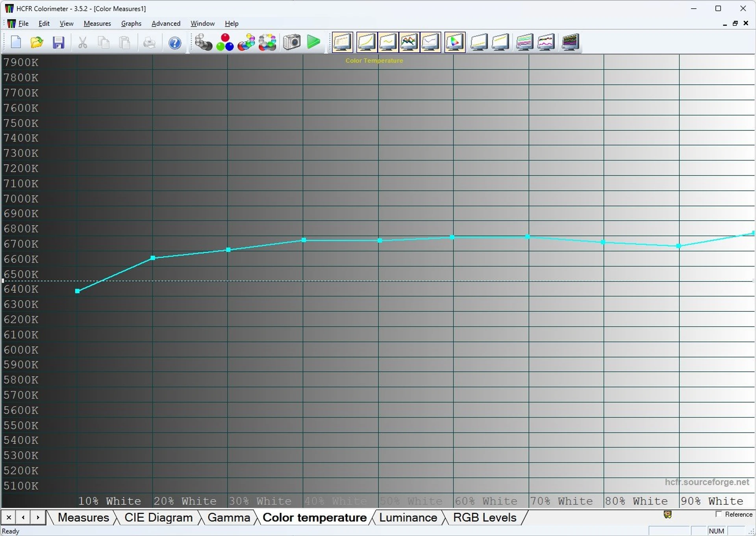The height and width of the screenshot is (536, 756).
Task: Click the Color Temperature graph title
Action: pyautogui.click(x=374, y=61)
